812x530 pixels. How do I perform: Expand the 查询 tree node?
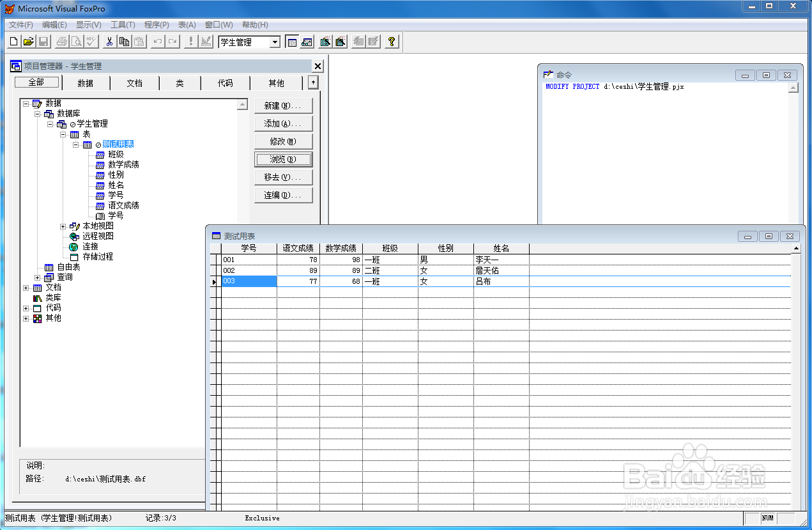click(38, 277)
